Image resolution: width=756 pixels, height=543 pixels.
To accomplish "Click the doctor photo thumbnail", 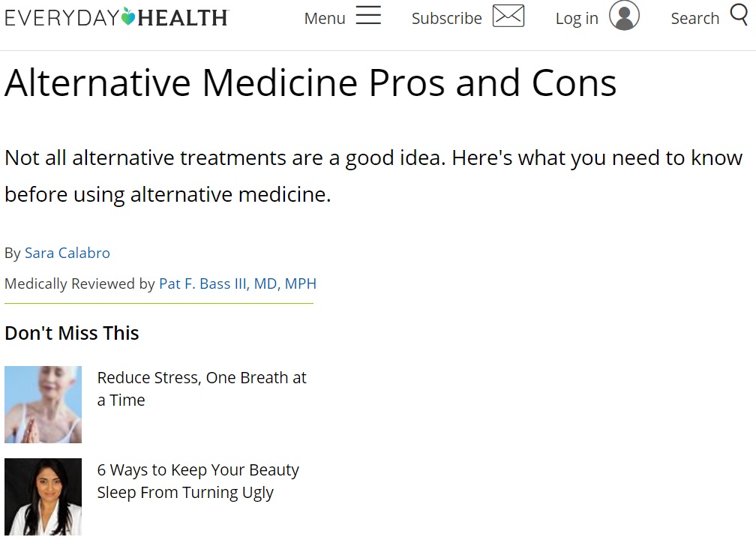I will pyautogui.click(x=43, y=496).
